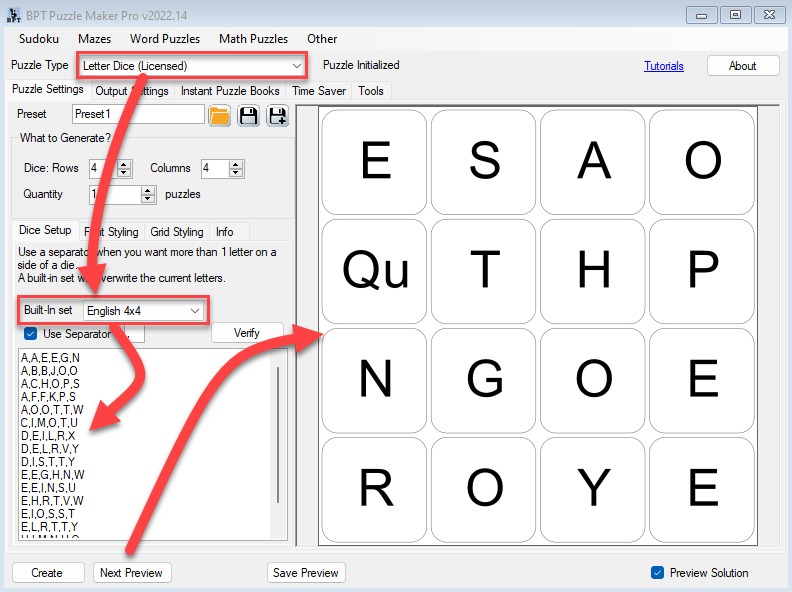This screenshot has width=792, height=592.
Task: Click the Next Preview button
Action: (132, 573)
